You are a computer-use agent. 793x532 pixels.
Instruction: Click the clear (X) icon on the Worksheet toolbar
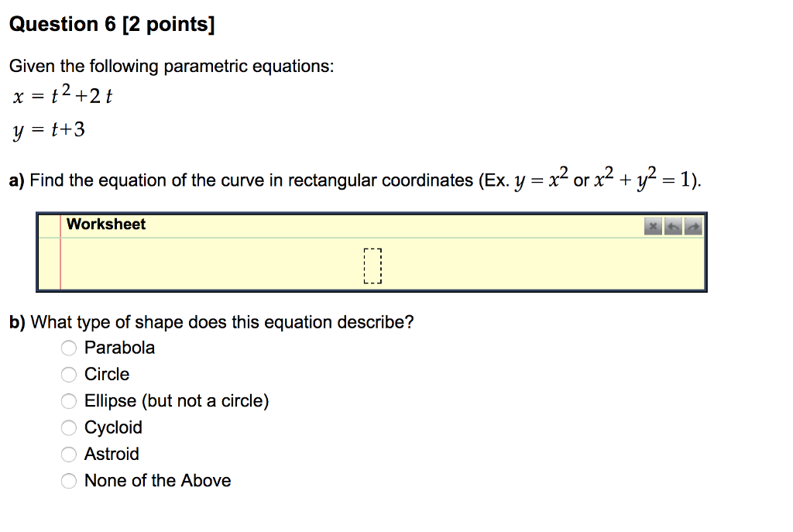[x=653, y=226]
